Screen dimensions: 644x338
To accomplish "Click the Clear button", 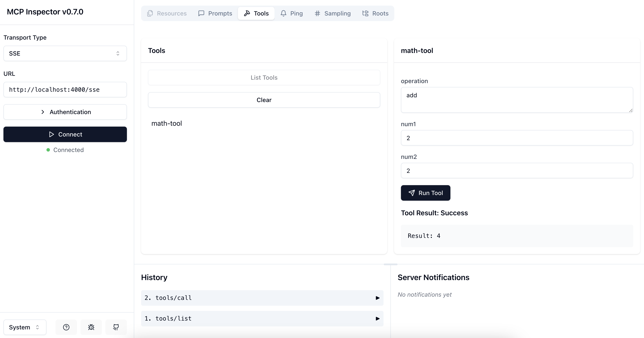I will tap(264, 100).
